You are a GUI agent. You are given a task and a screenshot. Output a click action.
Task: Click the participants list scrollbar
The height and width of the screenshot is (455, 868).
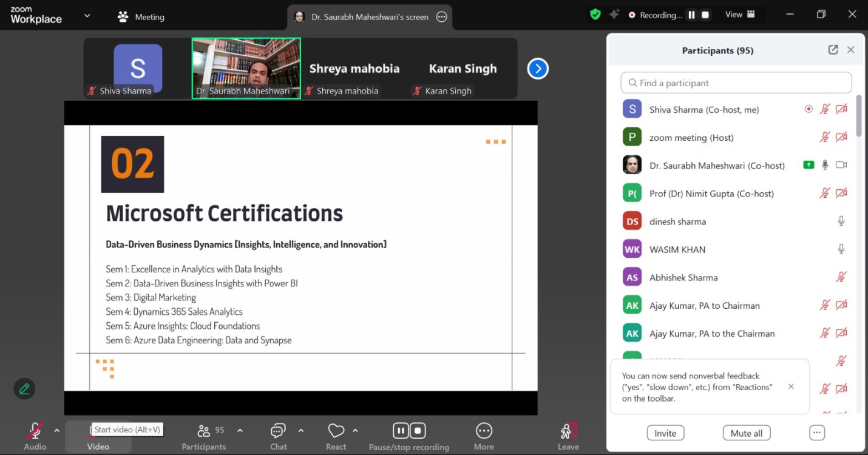coord(859,115)
